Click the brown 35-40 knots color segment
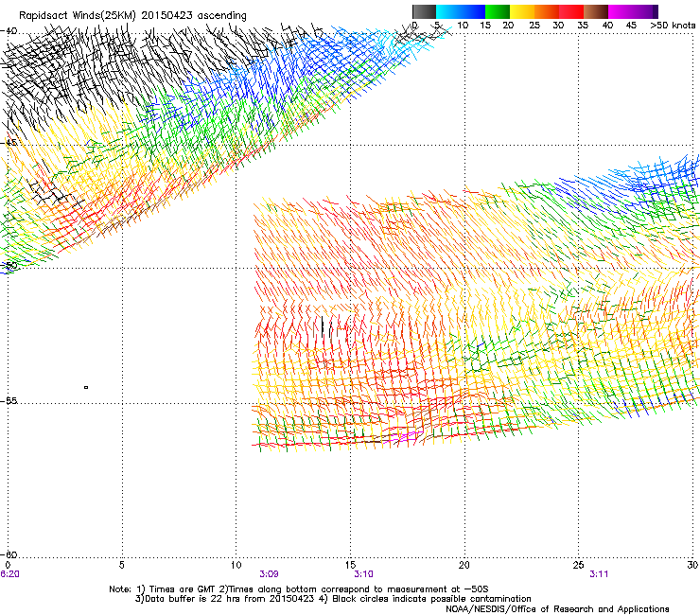Viewport: 700px width, 615px height. [596, 11]
